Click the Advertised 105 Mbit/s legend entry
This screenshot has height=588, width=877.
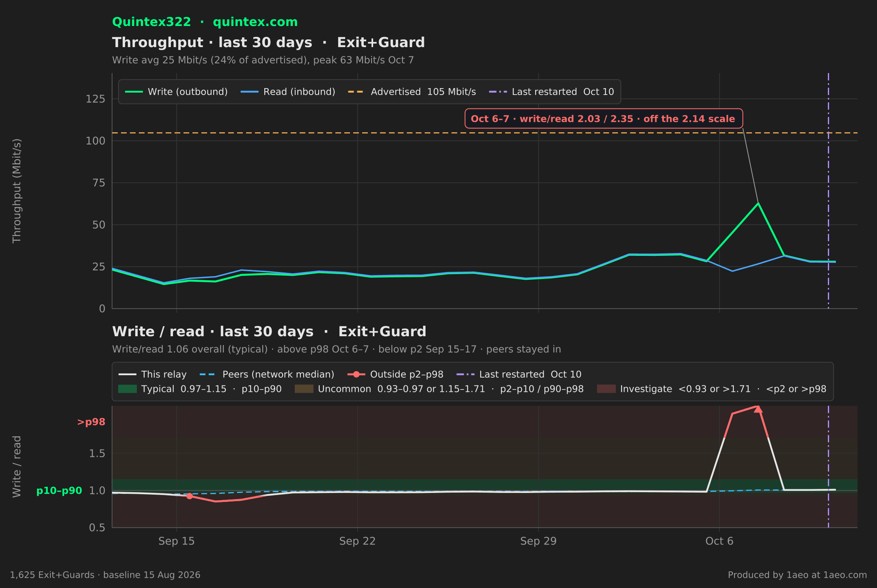coord(412,92)
